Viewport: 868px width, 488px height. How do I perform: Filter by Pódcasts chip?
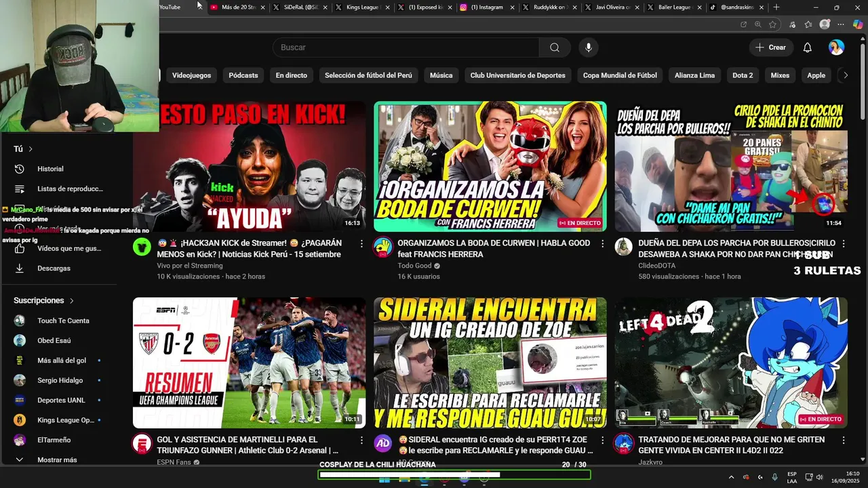(x=243, y=75)
